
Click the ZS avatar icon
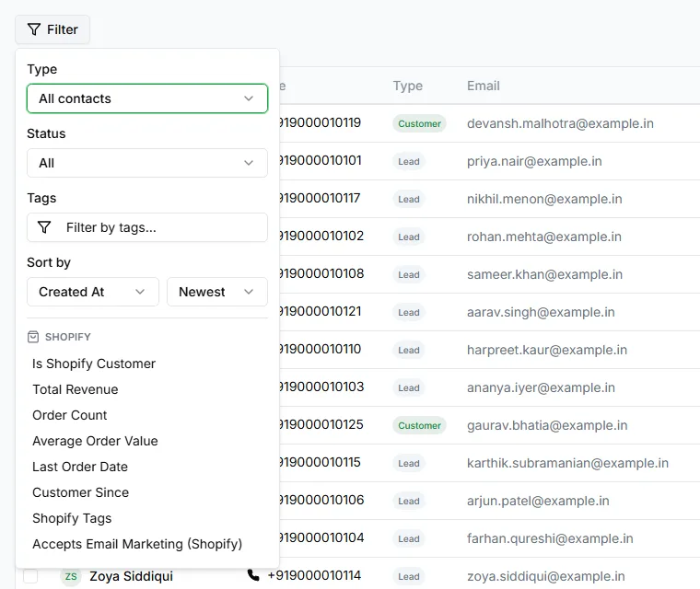pos(71,576)
